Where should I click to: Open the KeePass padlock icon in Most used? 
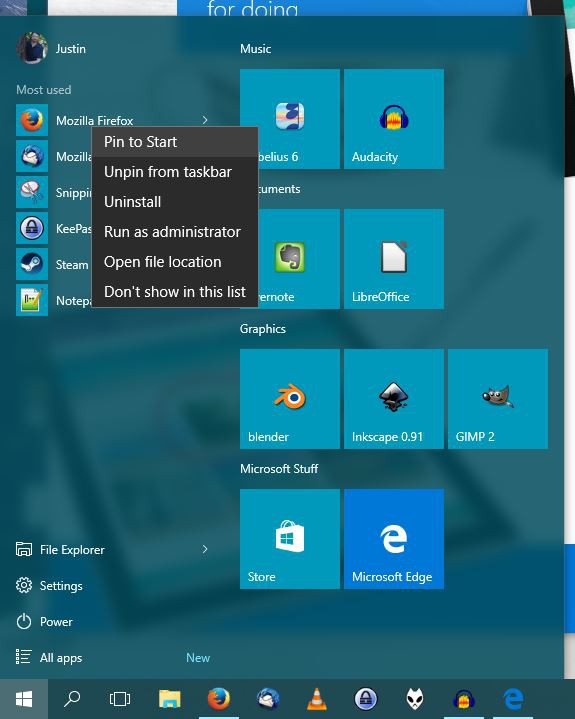32,228
